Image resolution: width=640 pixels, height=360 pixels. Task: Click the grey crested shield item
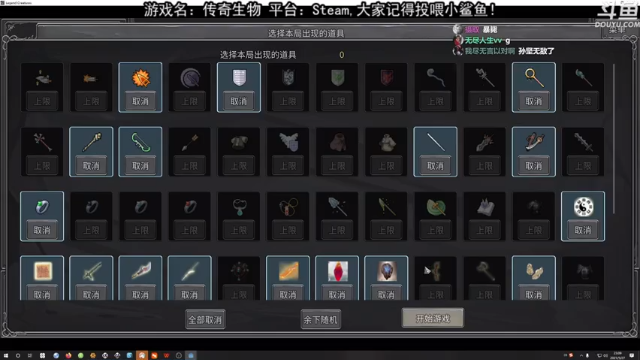[288, 77]
